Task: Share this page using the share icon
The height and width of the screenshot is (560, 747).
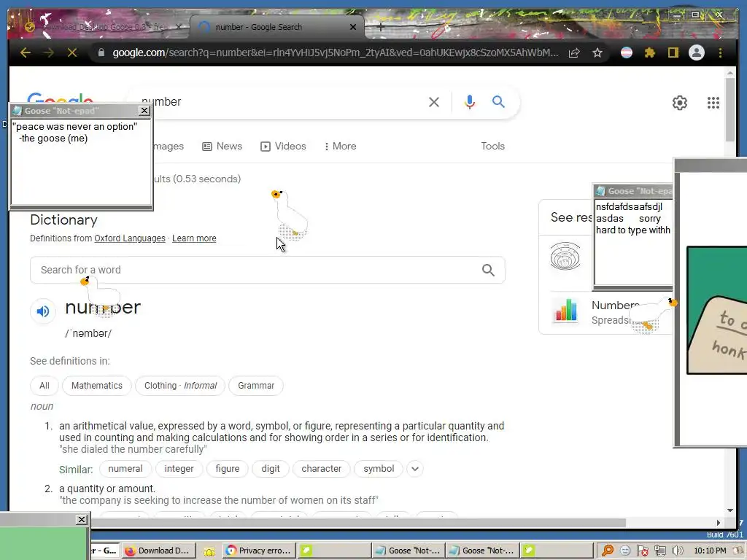Action: pyautogui.click(x=574, y=52)
